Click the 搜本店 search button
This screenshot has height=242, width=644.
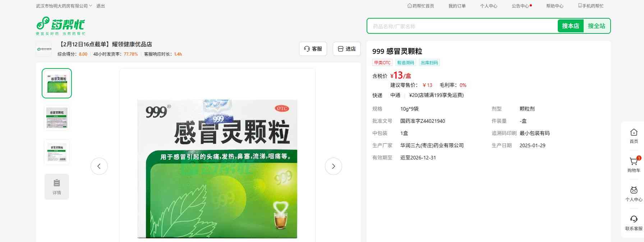tap(570, 26)
